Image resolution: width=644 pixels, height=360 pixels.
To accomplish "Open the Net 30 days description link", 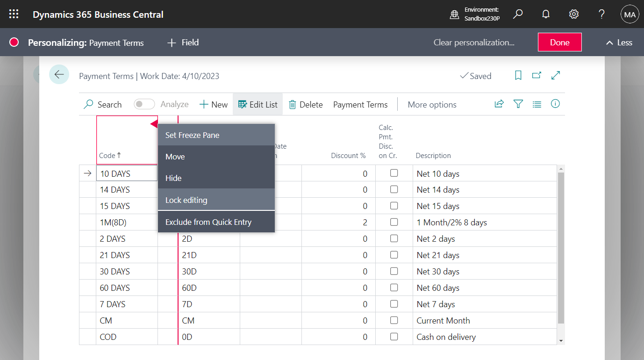I will (437, 271).
